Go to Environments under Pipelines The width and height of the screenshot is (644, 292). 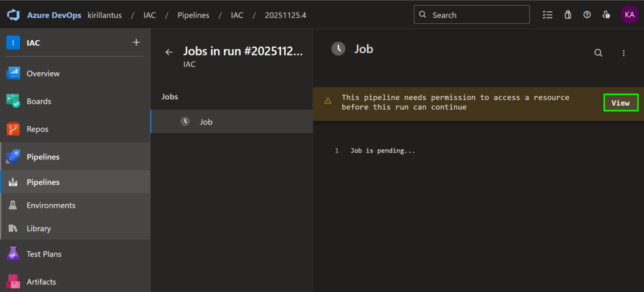coord(50,205)
